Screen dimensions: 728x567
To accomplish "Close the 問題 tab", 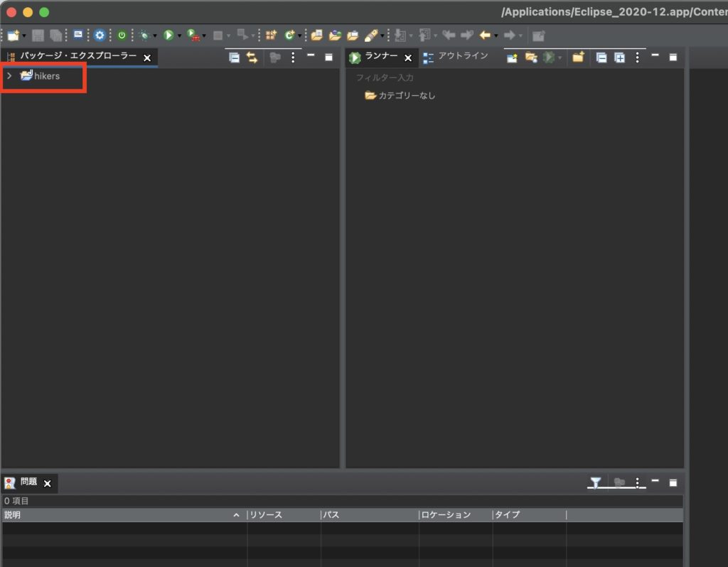I will coord(48,483).
